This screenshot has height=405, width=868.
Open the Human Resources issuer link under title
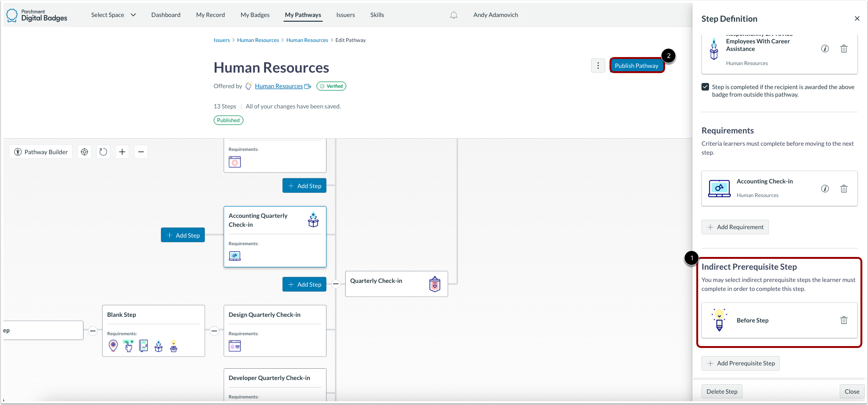click(279, 86)
